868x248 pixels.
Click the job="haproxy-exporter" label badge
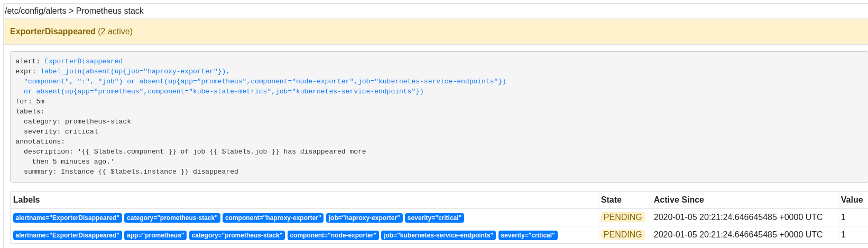click(x=364, y=218)
